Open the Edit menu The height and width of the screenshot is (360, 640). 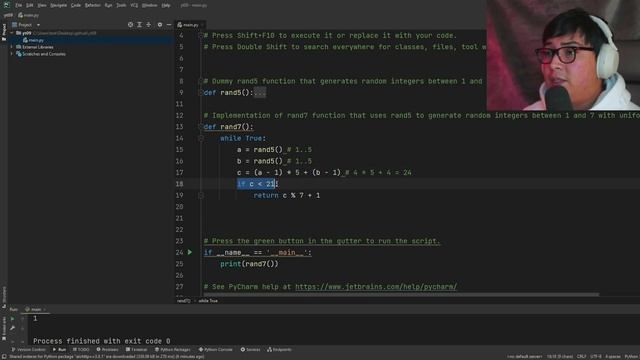30,5
